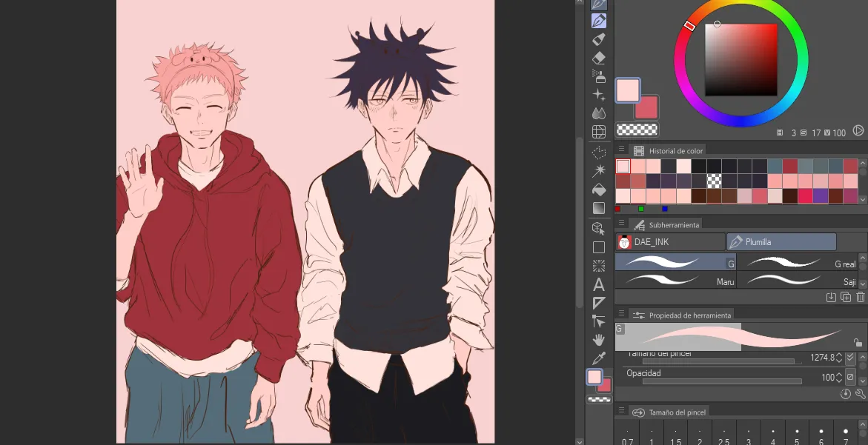
Task: Open Historial de color panel menu
Action: pyautogui.click(x=621, y=150)
